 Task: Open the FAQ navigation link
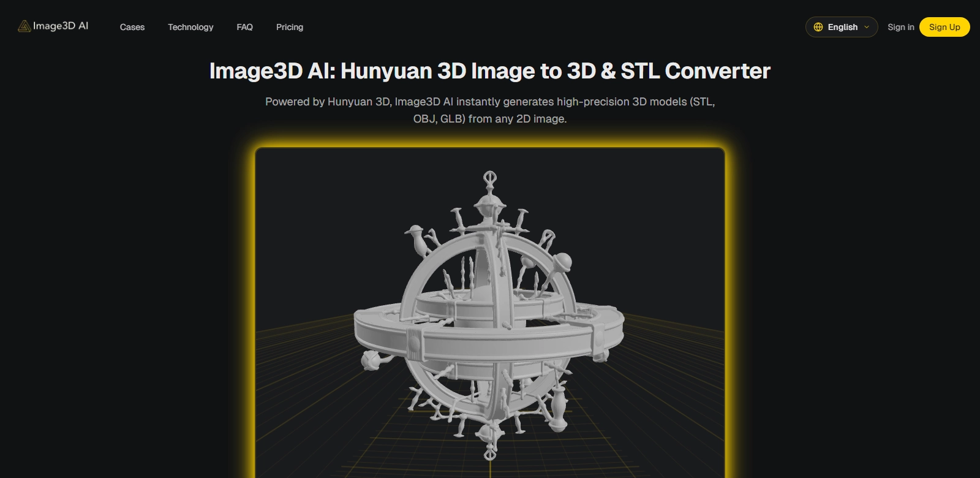pyautogui.click(x=244, y=27)
